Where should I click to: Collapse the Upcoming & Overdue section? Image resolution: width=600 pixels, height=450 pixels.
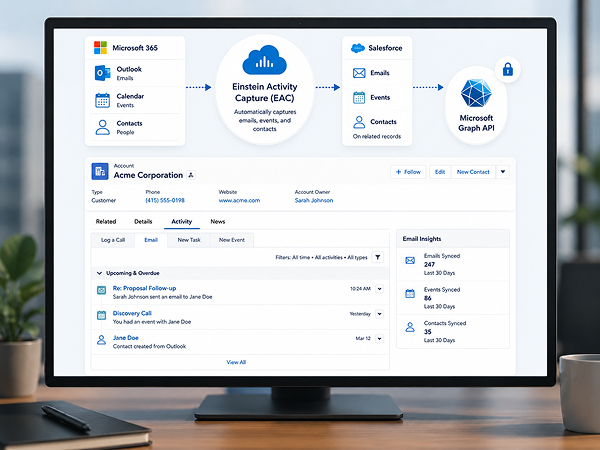(99, 273)
